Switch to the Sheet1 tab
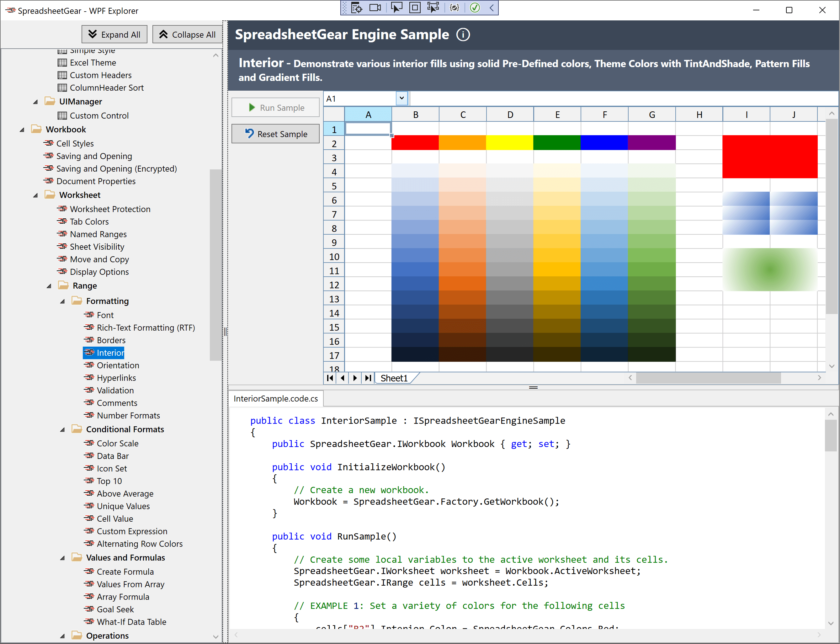The height and width of the screenshot is (644, 840). tap(394, 378)
